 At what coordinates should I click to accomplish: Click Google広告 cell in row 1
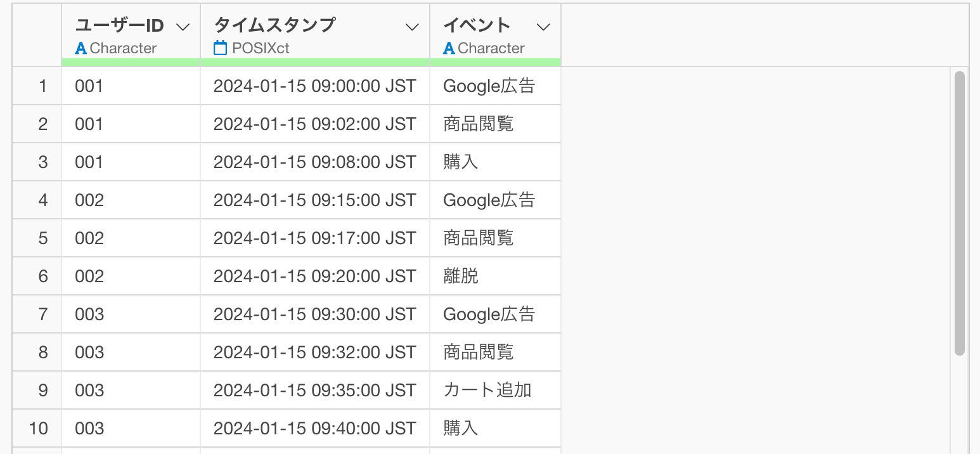[x=489, y=86]
